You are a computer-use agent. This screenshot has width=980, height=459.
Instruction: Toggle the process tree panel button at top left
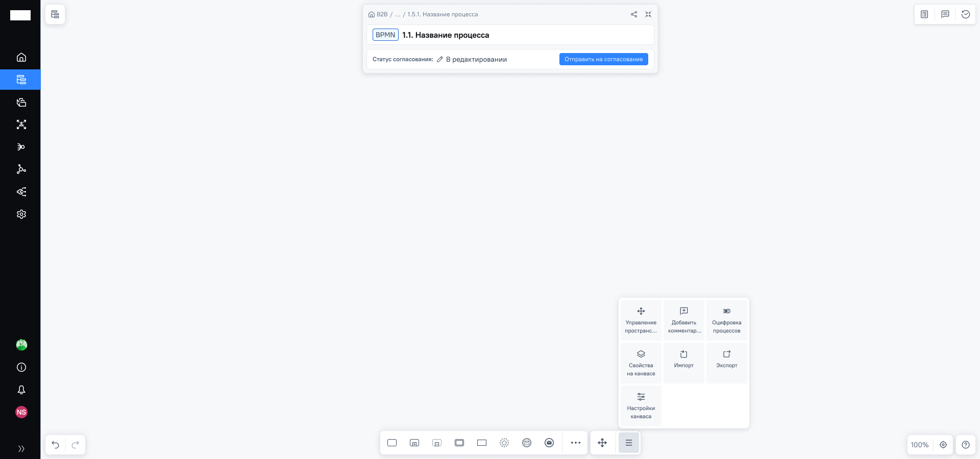[x=55, y=14]
